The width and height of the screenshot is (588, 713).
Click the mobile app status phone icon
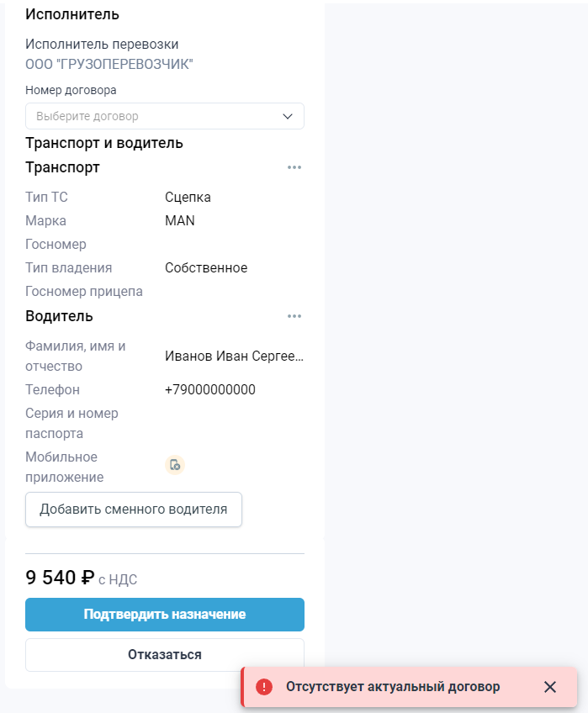tap(175, 464)
